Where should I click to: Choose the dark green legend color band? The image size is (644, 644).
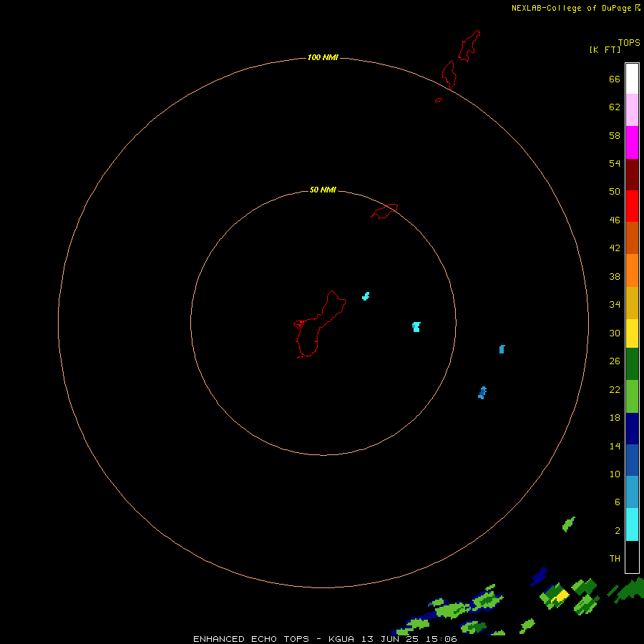632,364
